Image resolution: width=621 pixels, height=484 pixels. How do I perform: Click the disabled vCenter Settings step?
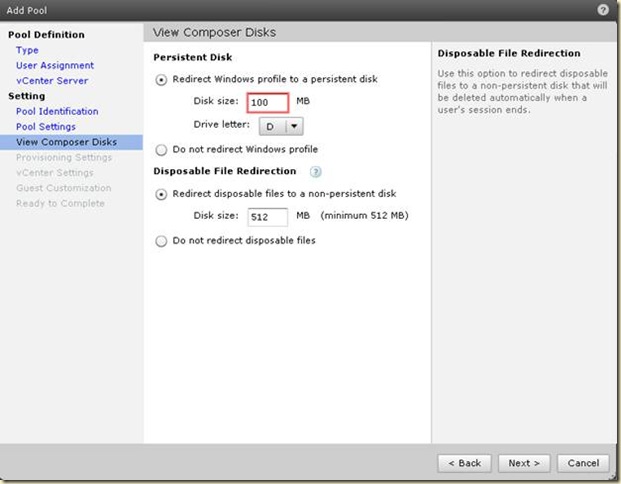(55, 173)
